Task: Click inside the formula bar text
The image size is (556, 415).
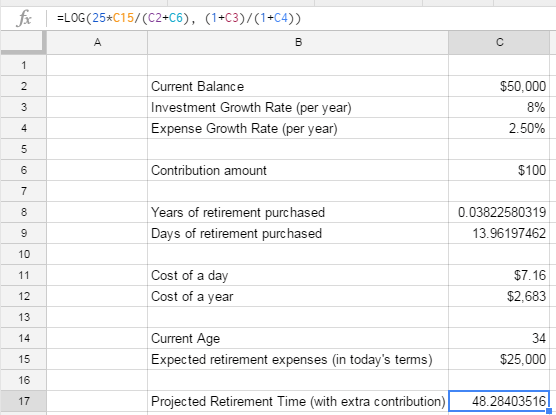Action: click(179, 18)
